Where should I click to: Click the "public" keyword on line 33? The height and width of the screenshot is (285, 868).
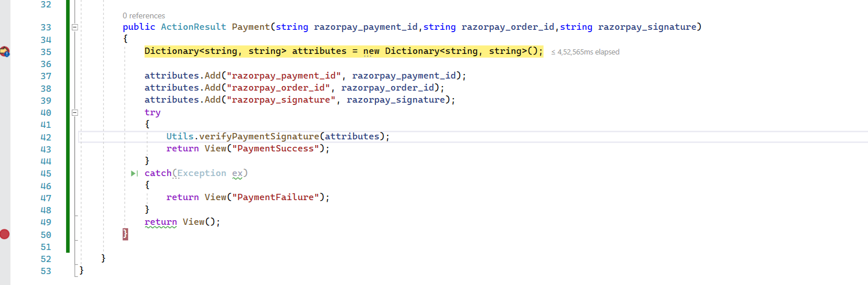[139, 26]
